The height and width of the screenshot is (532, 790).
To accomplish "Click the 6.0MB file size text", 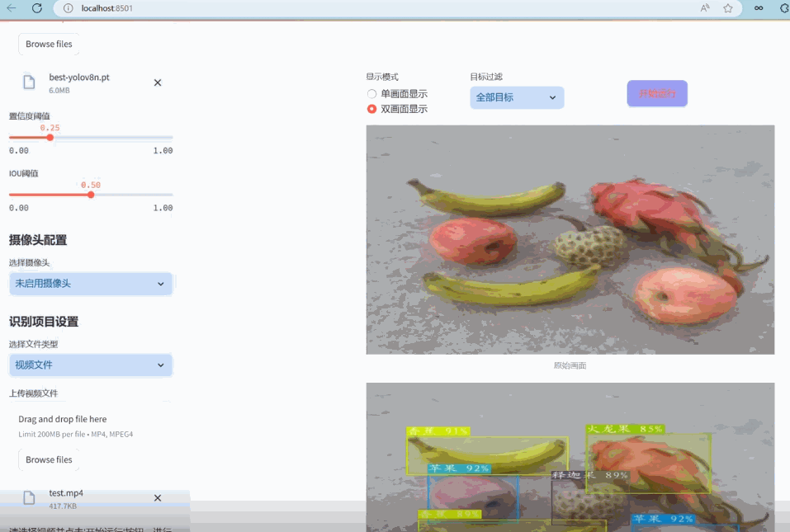I will 59,91.
